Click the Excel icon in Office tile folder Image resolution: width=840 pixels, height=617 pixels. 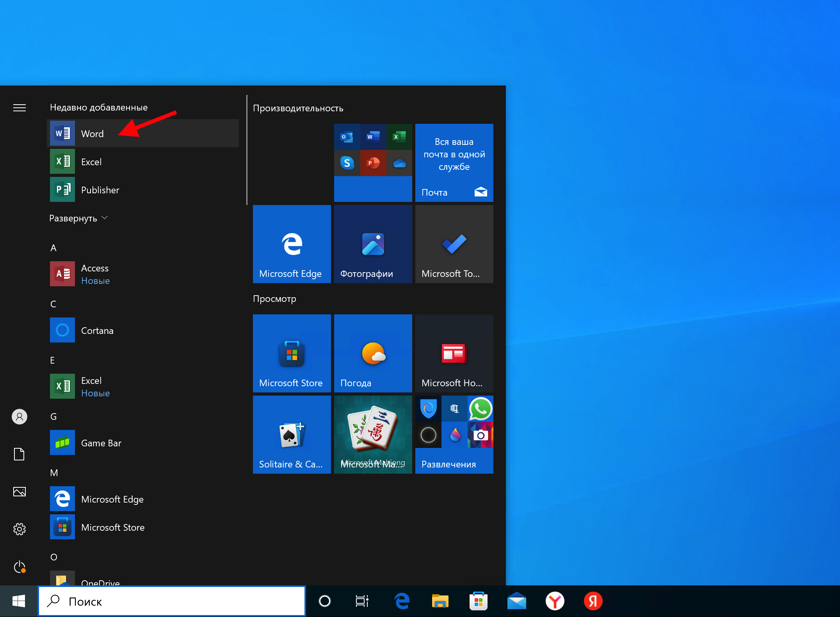tap(399, 137)
